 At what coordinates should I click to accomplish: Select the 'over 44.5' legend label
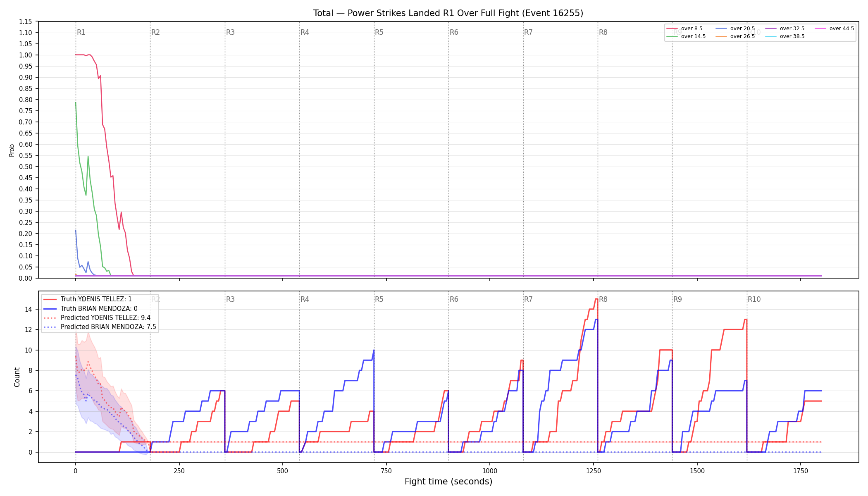[842, 29]
